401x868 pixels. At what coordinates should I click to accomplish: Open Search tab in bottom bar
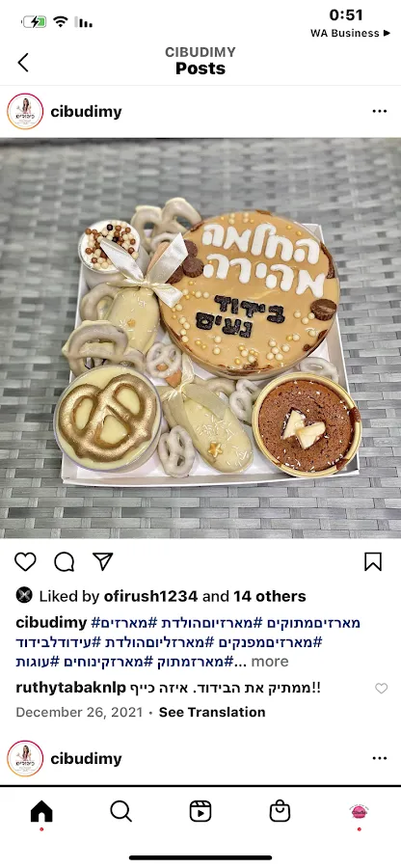120,811
